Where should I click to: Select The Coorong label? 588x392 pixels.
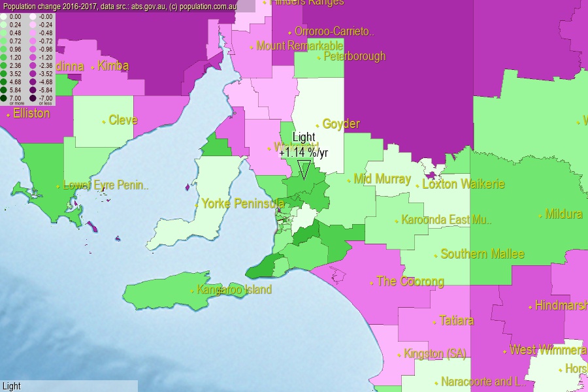[x=410, y=282]
